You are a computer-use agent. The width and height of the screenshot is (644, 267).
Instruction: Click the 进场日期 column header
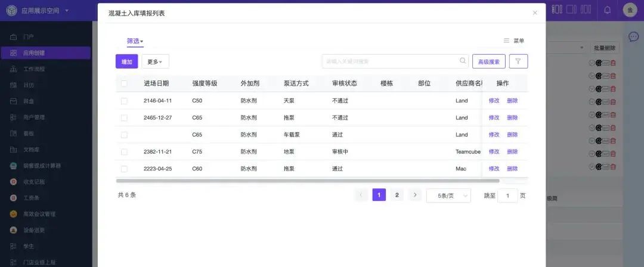pos(156,83)
